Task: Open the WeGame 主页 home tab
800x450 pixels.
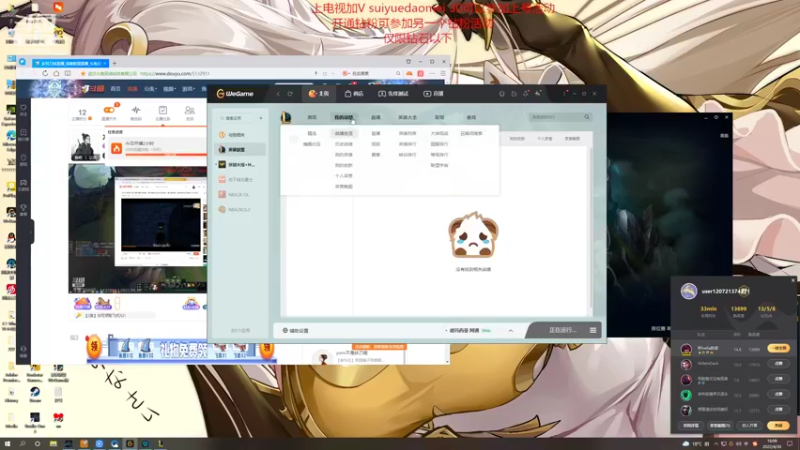Action: click(319, 94)
